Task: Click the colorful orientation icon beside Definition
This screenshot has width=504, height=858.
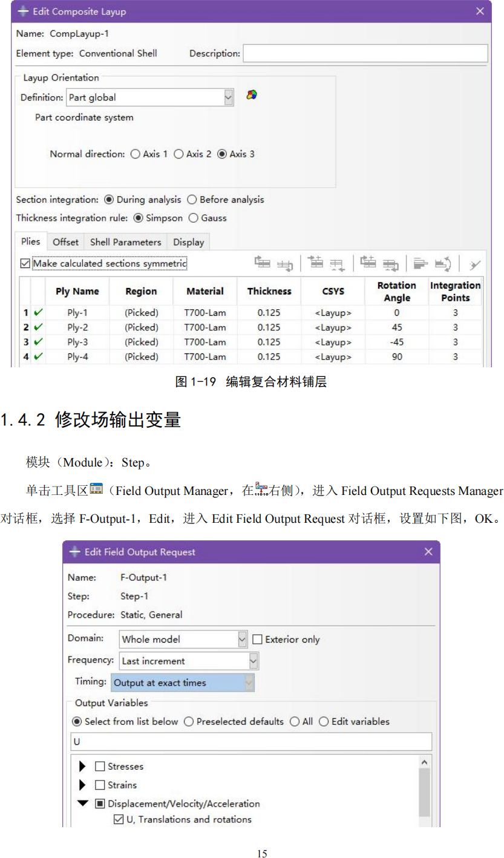Action: click(252, 95)
